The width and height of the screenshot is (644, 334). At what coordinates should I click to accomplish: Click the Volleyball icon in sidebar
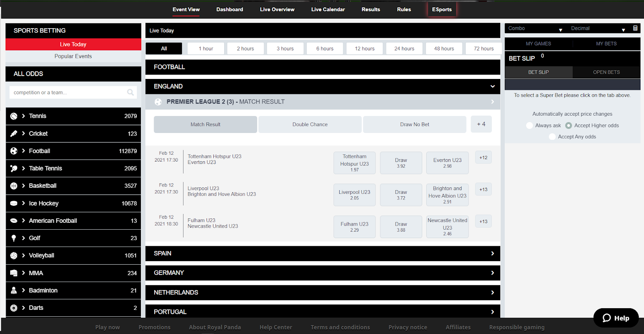tap(14, 255)
